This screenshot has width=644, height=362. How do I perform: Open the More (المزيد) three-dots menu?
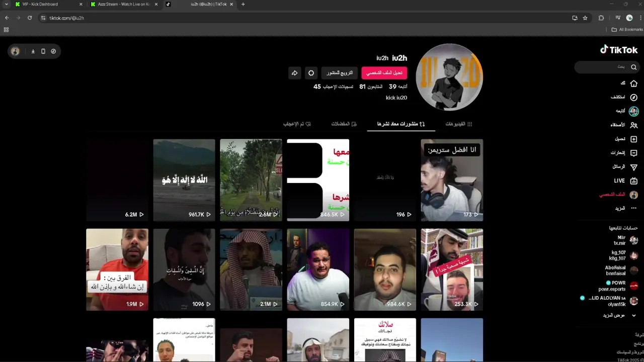tap(633, 208)
